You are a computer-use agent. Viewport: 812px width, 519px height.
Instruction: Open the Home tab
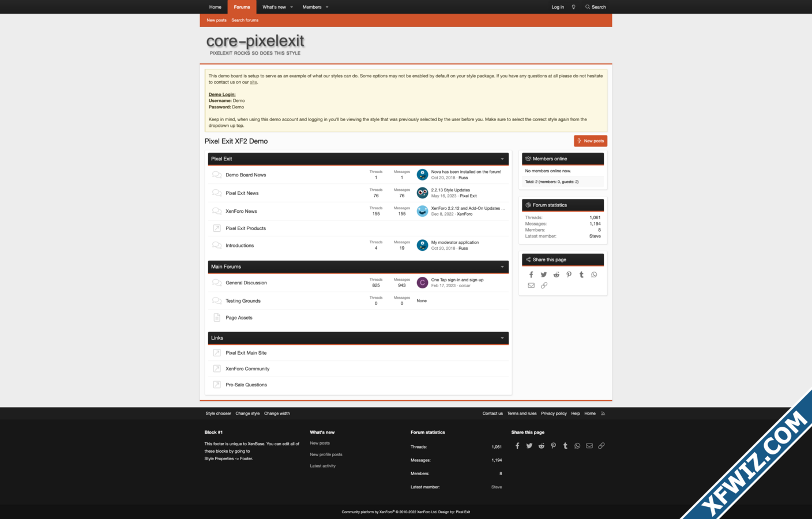tap(215, 7)
